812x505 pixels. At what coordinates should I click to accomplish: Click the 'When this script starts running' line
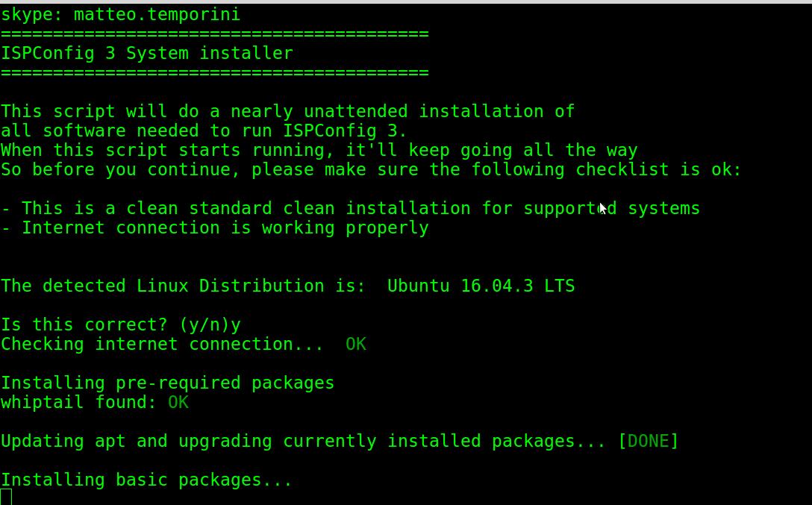tap(319, 151)
